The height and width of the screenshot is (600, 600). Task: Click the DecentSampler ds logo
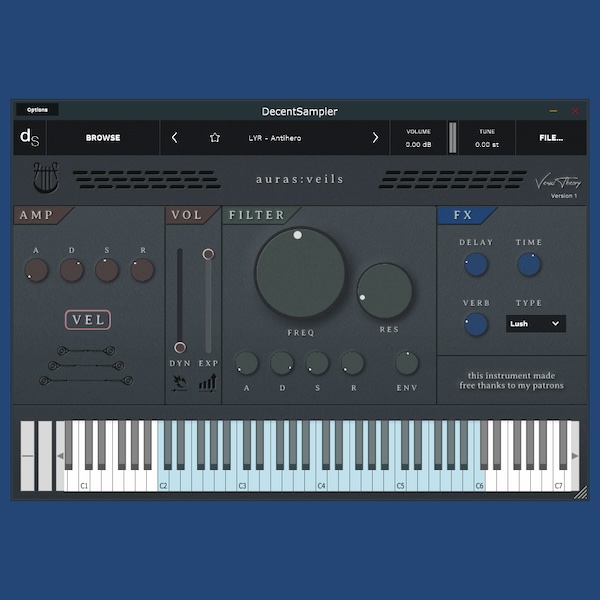(29, 138)
